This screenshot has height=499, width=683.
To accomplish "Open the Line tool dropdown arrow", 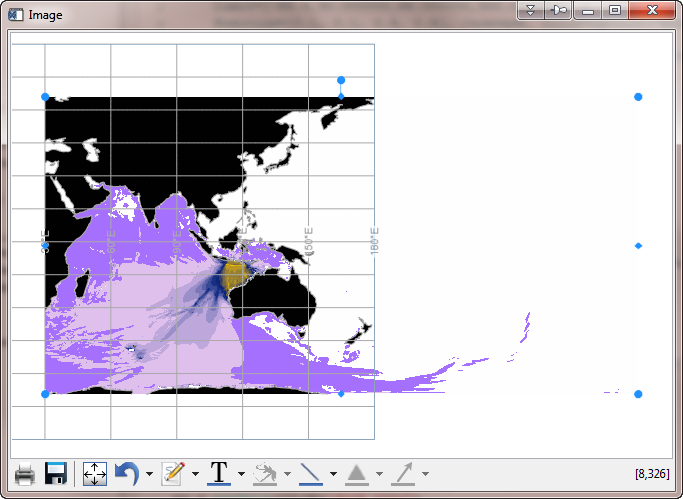I will point(334,474).
